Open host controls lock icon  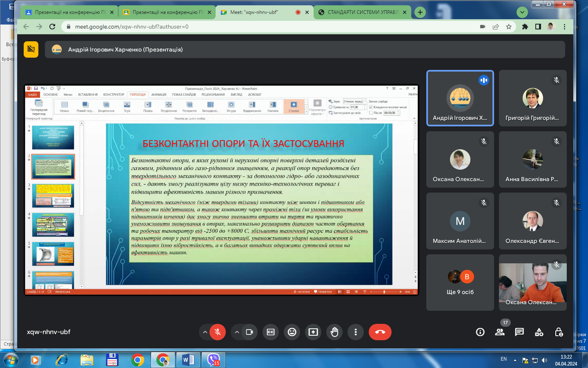[559, 332]
